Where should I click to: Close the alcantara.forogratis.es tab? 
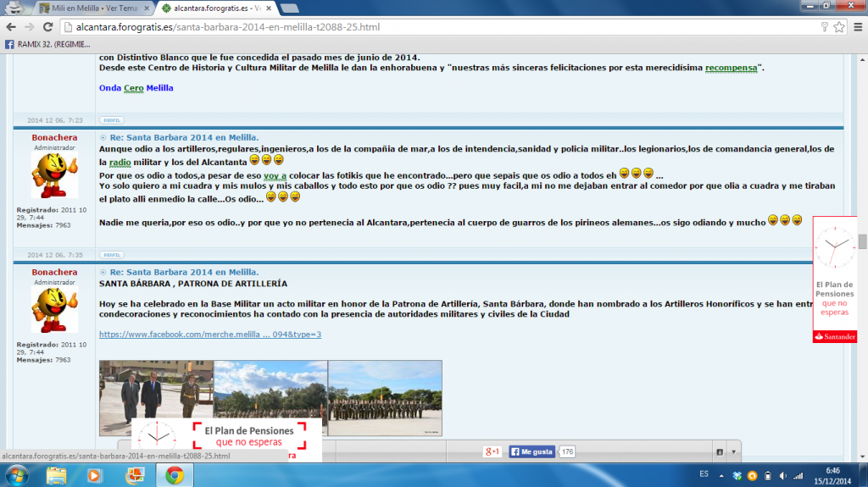(x=269, y=8)
